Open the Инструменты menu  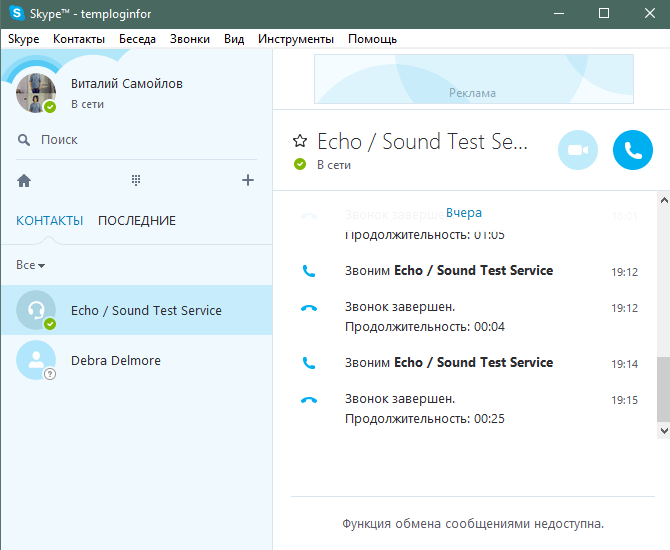(296, 39)
